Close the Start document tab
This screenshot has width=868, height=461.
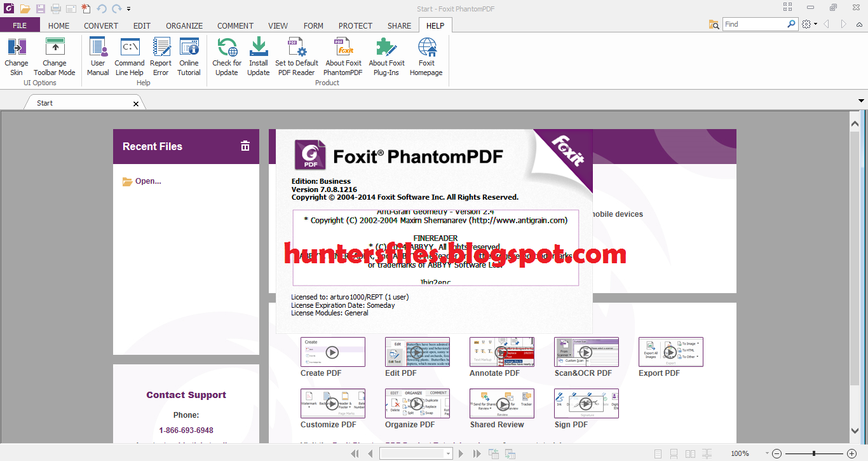135,103
